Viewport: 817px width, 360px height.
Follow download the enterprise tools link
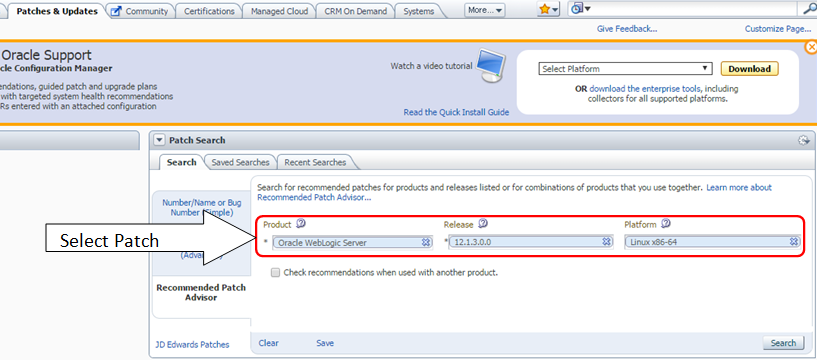[645, 89]
